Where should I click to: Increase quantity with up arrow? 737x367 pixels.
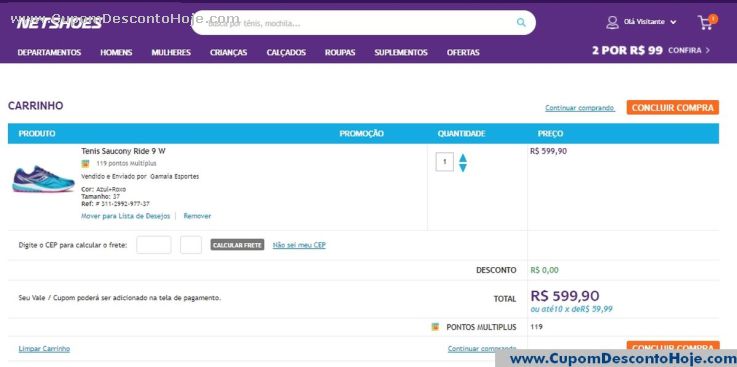point(463,157)
